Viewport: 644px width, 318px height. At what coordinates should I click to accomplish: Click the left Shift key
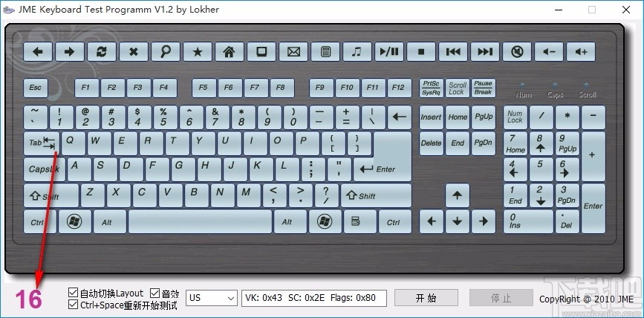click(x=51, y=195)
